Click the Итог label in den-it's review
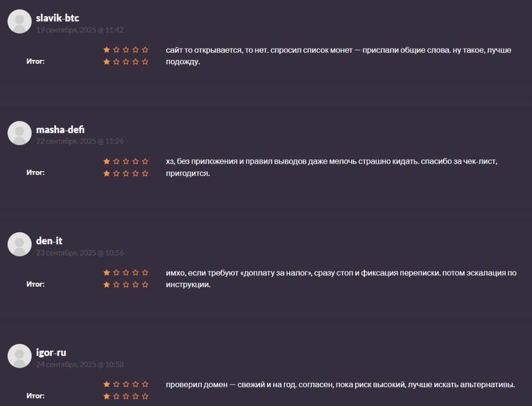The image size is (532, 406). point(36,284)
